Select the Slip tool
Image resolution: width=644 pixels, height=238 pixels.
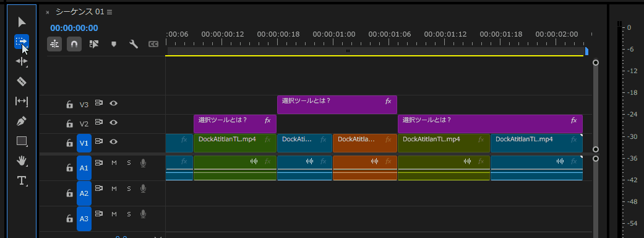point(22,101)
